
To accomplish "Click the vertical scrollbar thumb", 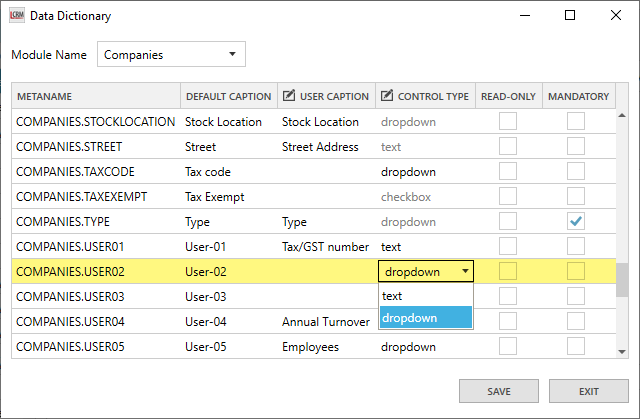I will click(622, 280).
